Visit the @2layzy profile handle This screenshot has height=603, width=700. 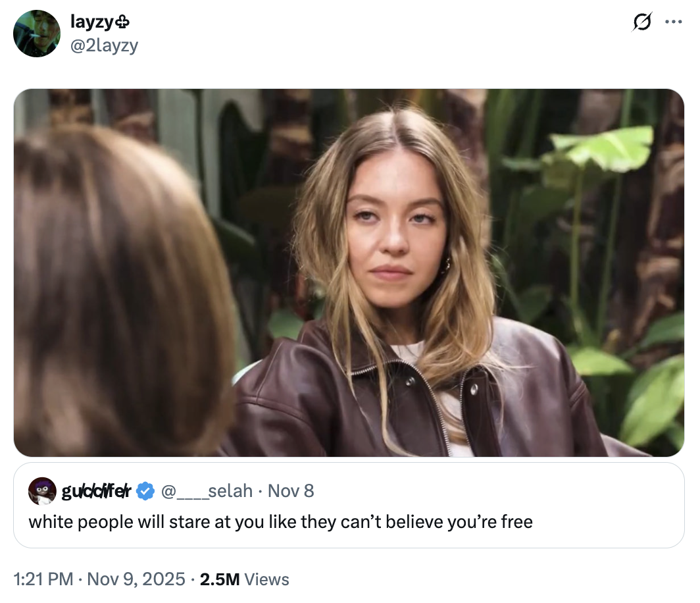[x=103, y=45]
